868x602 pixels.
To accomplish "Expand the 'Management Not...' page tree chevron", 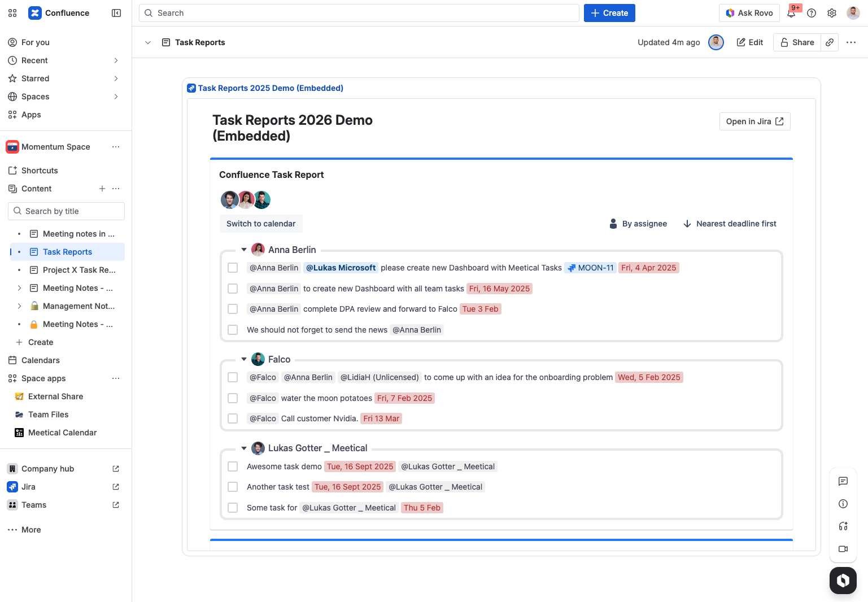I will coord(19,306).
